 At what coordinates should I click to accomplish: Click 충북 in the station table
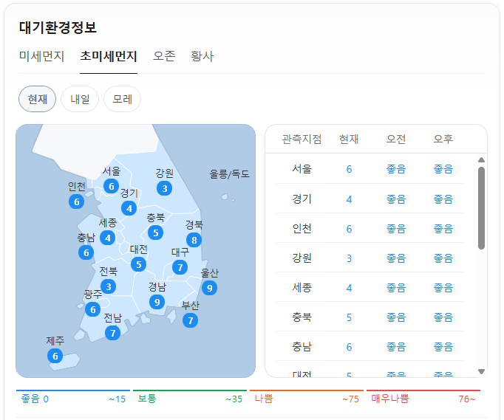tap(302, 317)
